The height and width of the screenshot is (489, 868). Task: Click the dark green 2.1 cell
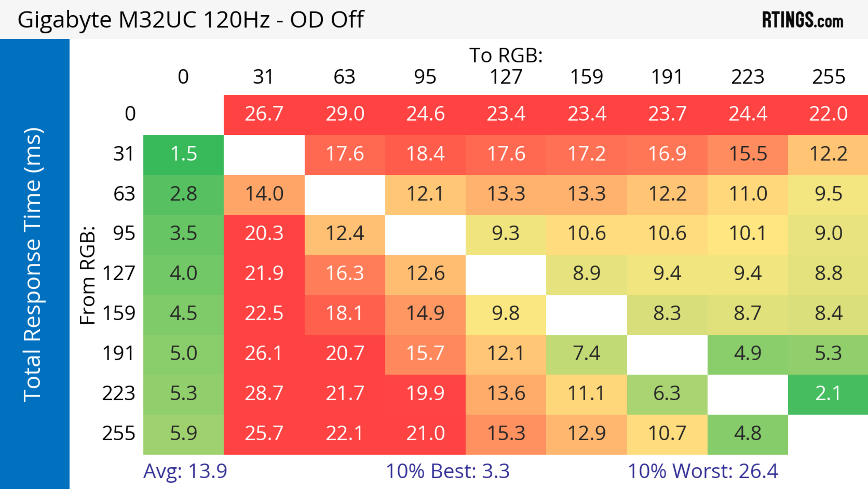click(x=828, y=394)
